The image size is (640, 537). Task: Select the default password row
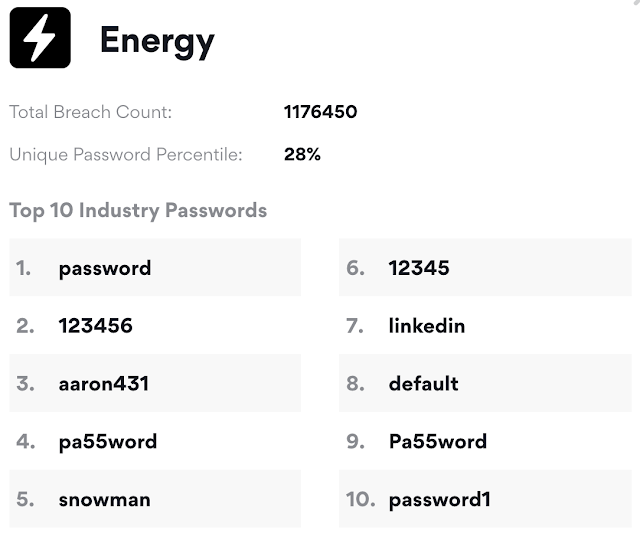(485, 383)
